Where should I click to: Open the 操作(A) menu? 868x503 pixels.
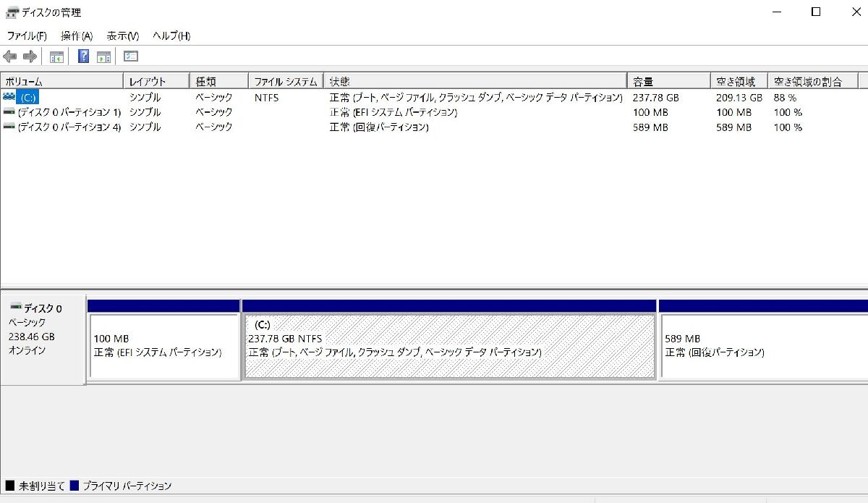[77, 35]
